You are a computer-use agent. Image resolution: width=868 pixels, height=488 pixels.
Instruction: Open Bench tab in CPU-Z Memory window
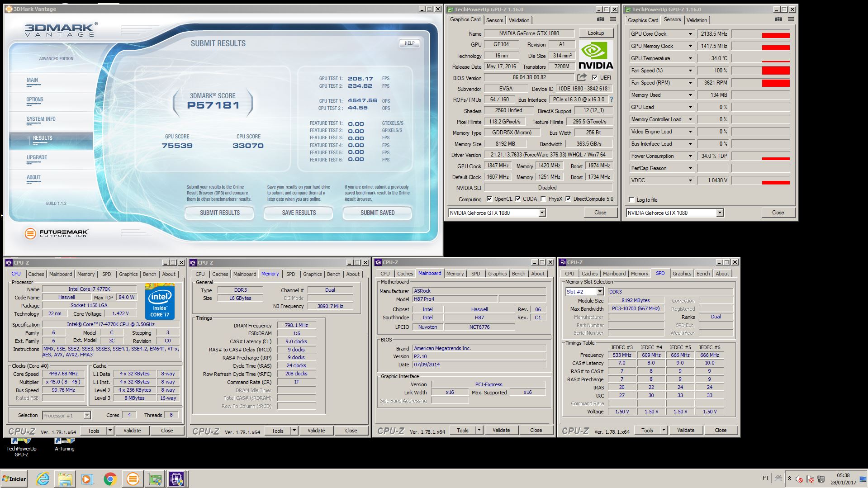[334, 274]
